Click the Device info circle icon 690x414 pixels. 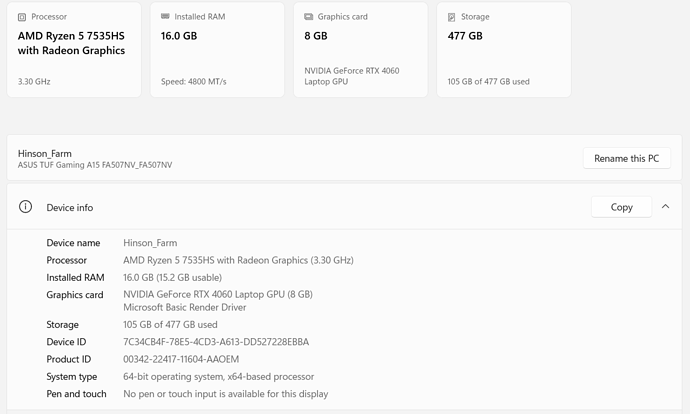tap(26, 207)
